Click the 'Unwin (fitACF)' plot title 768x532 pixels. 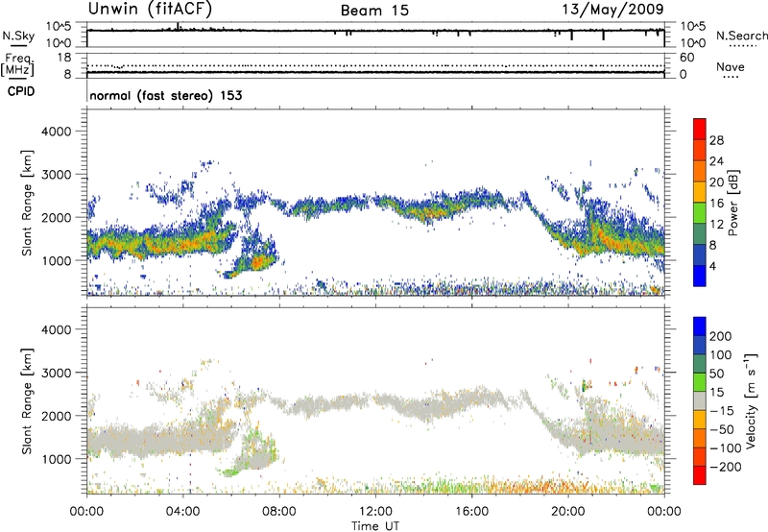point(150,9)
